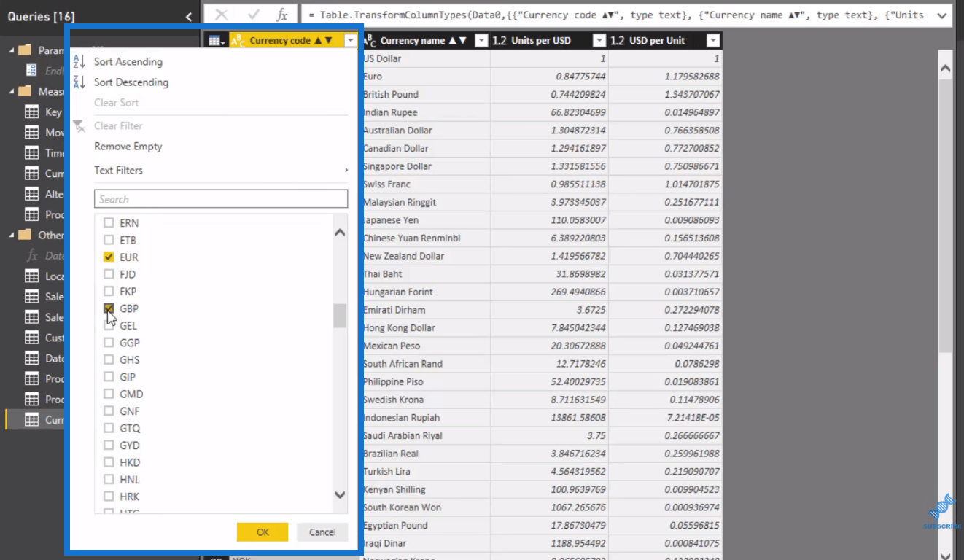The image size is (964, 560).
Task: Select the Curr query table icon at list bottom
Action: [x=31, y=420]
